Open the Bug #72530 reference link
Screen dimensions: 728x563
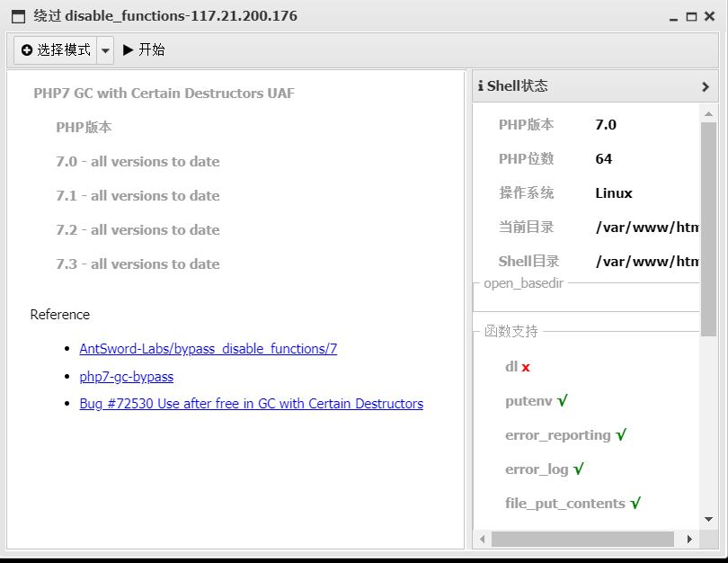tap(251, 404)
